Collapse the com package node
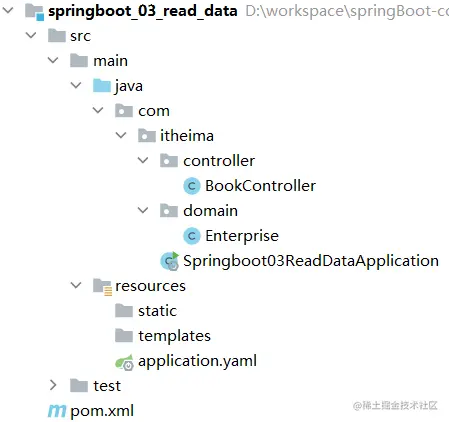The image size is (449, 422). [x=98, y=110]
